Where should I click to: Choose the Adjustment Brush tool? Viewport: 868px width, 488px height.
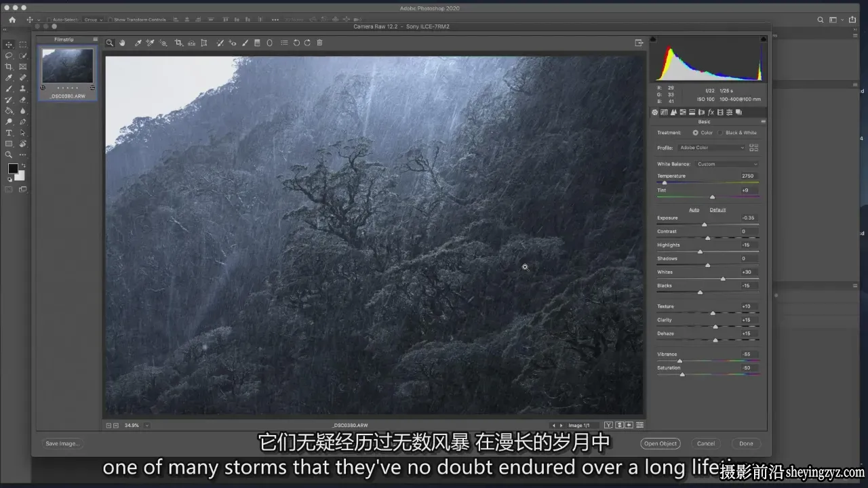245,43
